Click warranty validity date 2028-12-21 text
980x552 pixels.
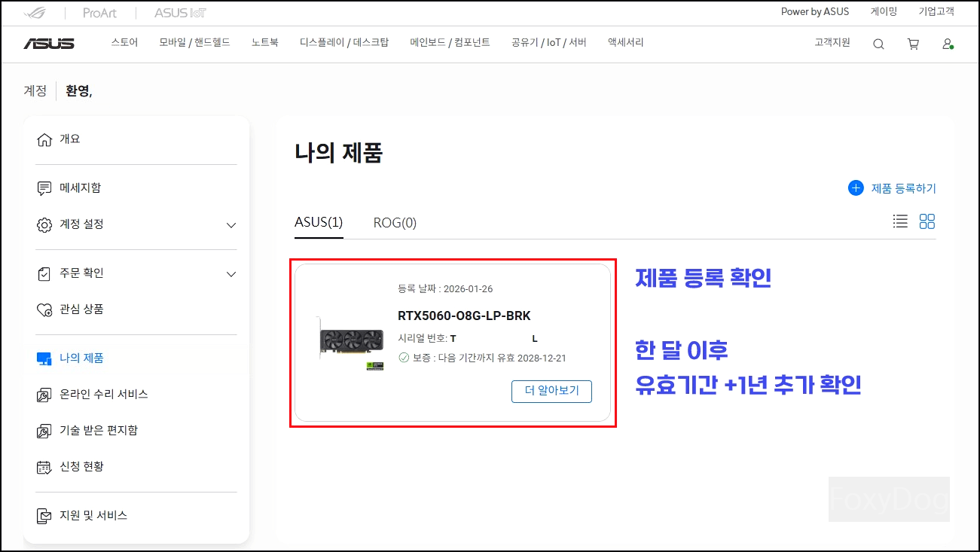(542, 358)
